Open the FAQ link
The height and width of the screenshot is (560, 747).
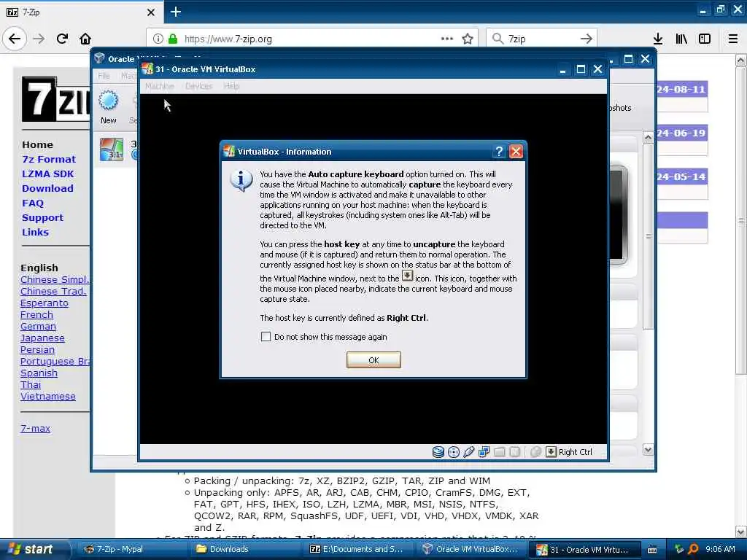(x=32, y=203)
